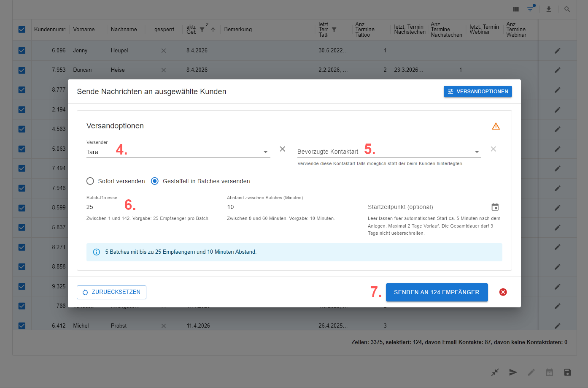This screenshot has width=588, height=388.
Task: Open the Bevorzugte Kontaktart dropdown
Action: [x=389, y=152]
